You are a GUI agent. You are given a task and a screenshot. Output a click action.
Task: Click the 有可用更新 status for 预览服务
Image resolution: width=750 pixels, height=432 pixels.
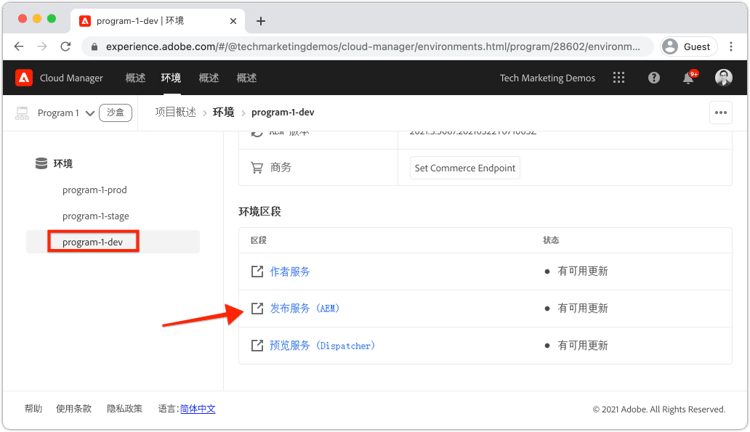583,345
